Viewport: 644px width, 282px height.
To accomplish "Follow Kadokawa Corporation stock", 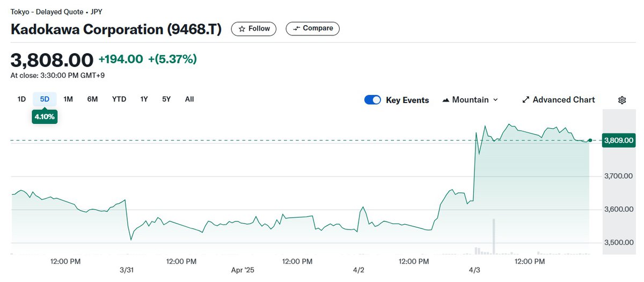I will click(254, 28).
